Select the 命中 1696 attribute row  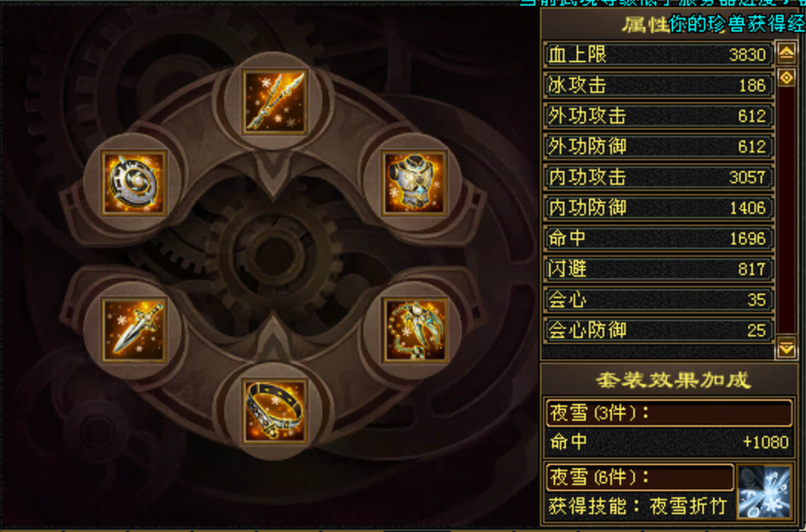658,238
